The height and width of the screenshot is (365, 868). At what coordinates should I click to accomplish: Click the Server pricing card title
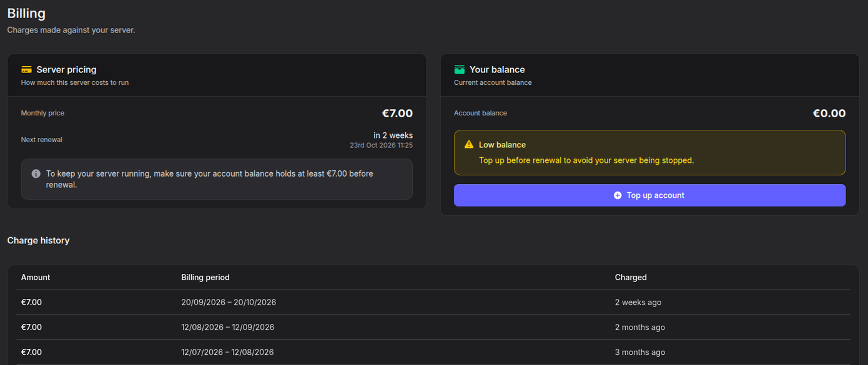(66, 70)
